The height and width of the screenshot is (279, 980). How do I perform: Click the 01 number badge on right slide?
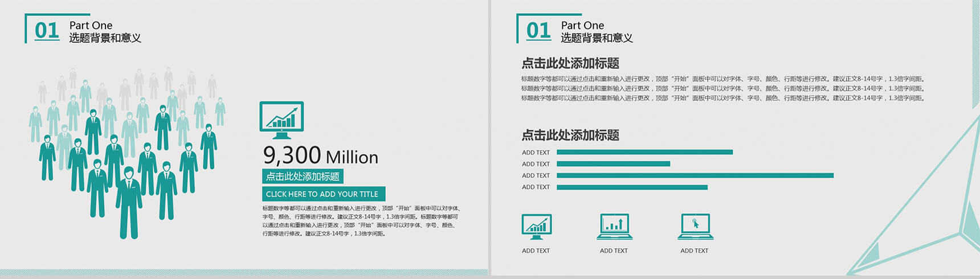pyautogui.click(x=538, y=30)
